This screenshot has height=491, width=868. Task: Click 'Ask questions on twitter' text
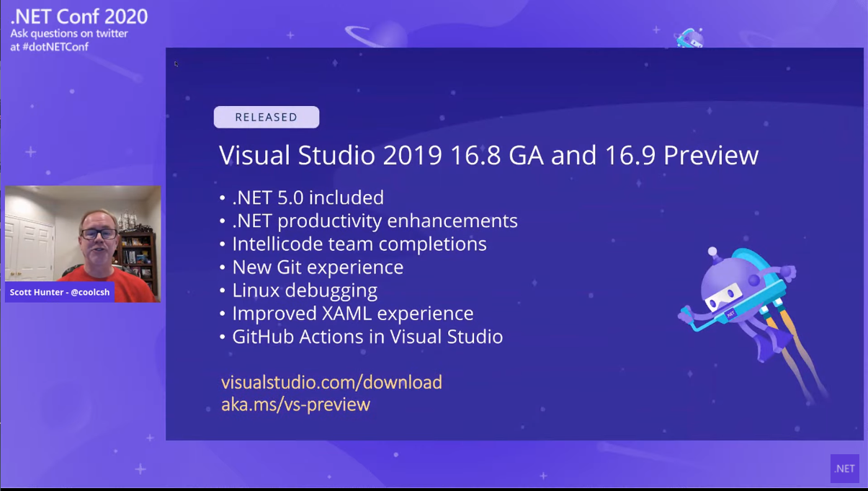click(69, 34)
